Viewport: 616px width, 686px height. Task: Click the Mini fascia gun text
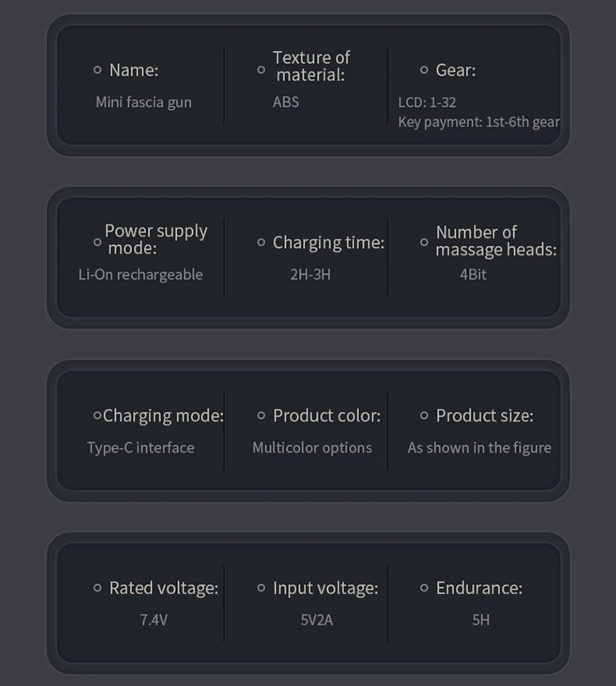pyautogui.click(x=144, y=103)
